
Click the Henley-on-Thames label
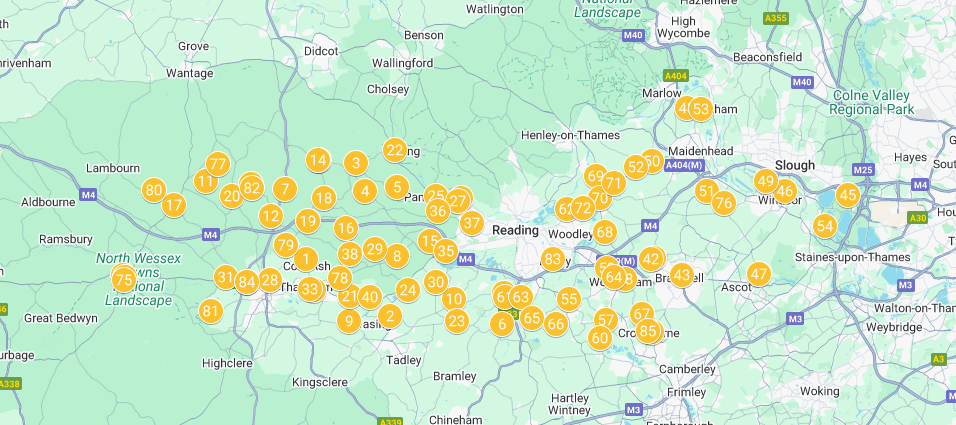pos(571,135)
